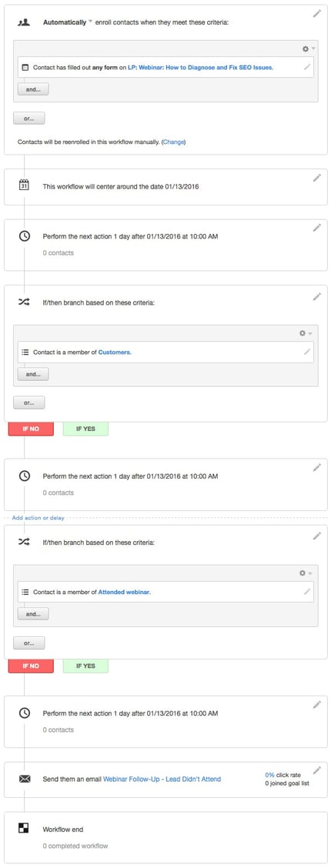The width and height of the screenshot is (331, 868).
Task: Open gear settings in enrollment criteria box
Action: coord(308,48)
